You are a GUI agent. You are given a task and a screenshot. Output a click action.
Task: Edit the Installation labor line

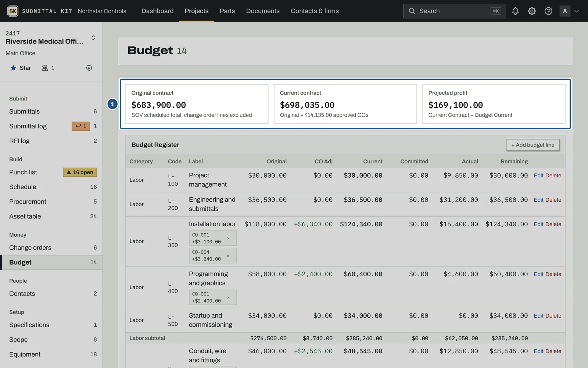pyautogui.click(x=538, y=224)
